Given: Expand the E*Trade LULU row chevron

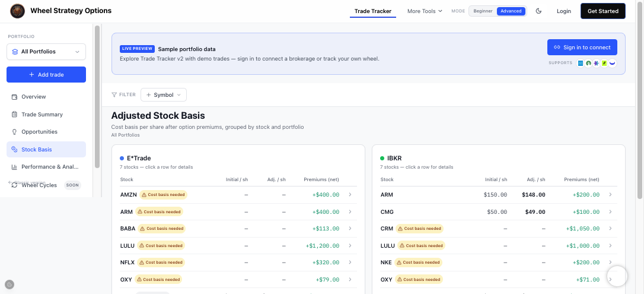Looking at the screenshot, I should [x=350, y=245].
